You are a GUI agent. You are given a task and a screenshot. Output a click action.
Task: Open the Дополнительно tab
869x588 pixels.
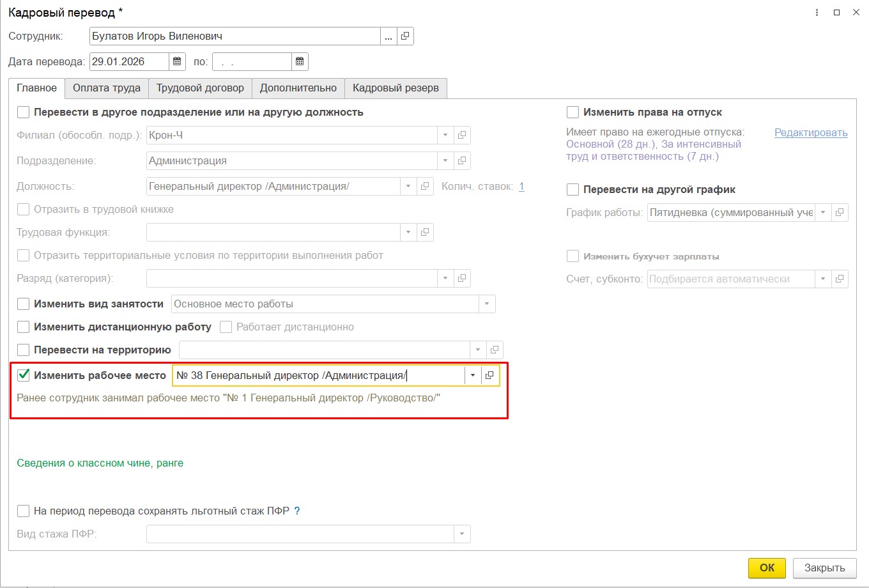click(298, 88)
